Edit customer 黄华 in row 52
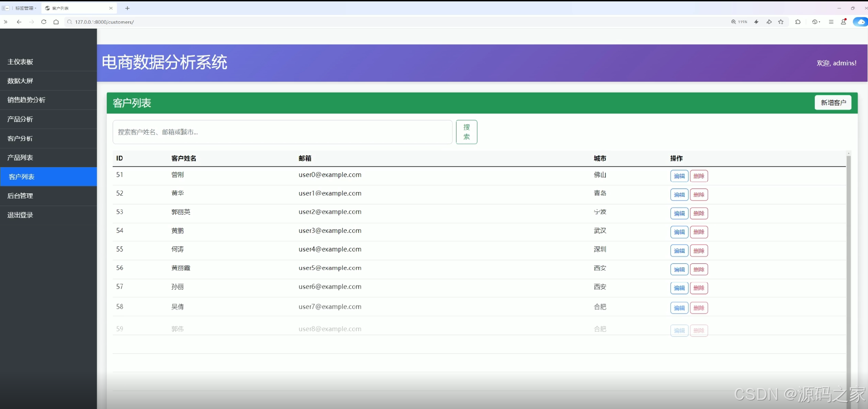Image resolution: width=868 pixels, height=409 pixels. pos(679,195)
